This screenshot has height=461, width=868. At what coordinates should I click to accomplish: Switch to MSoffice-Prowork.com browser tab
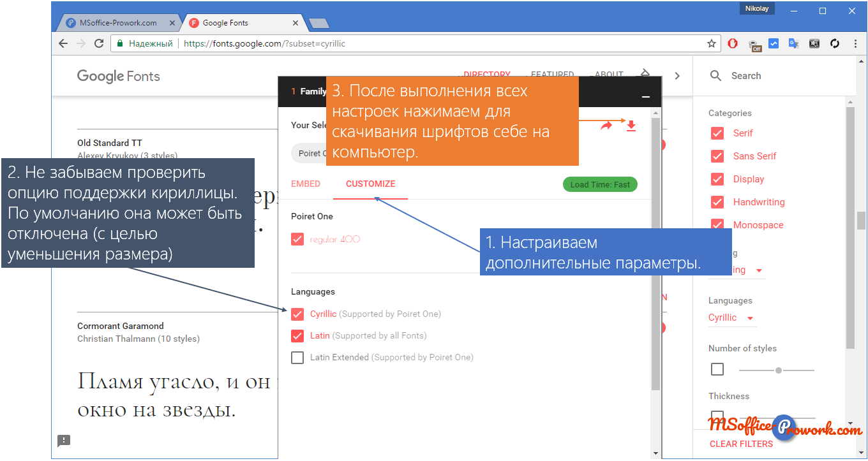coord(118,23)
